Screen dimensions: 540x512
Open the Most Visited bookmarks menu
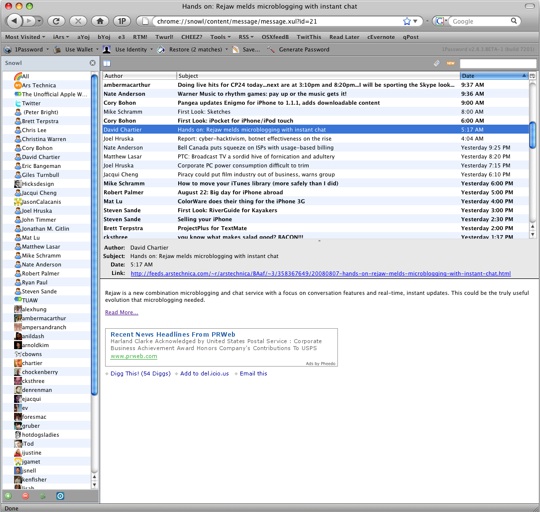(x=25, y=37)
